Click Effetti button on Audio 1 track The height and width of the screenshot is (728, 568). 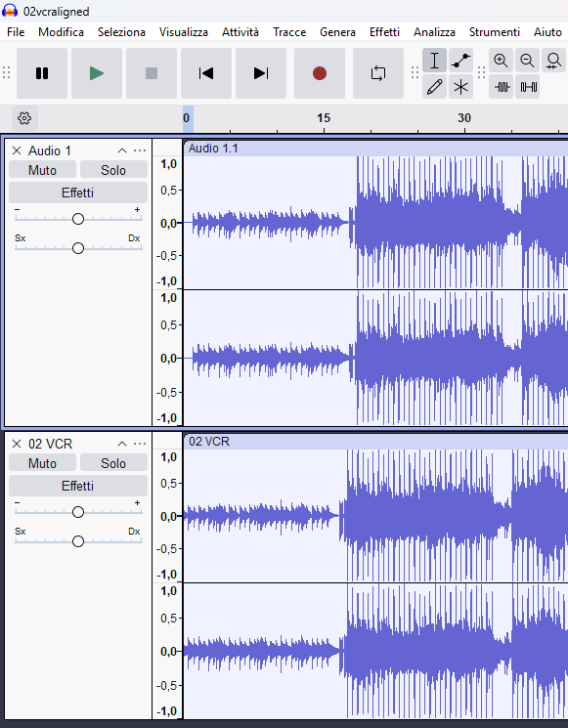[x=78, y=193]
